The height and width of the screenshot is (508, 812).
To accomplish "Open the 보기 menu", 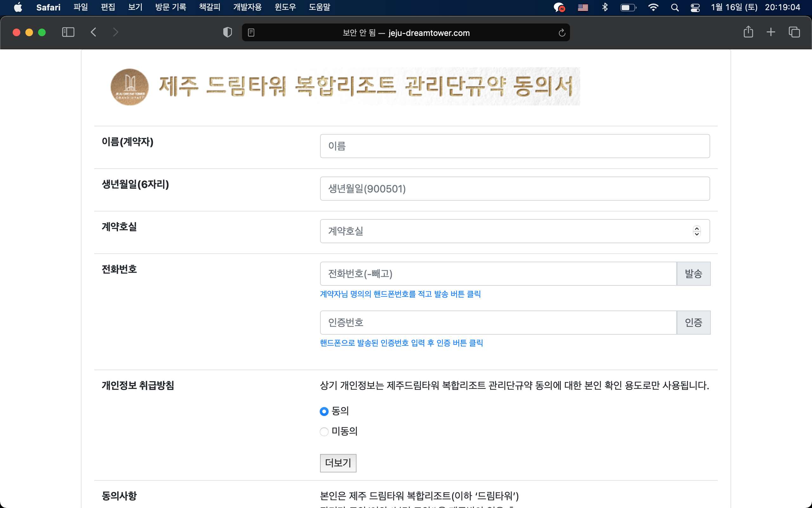I will (x=135, y=7).
